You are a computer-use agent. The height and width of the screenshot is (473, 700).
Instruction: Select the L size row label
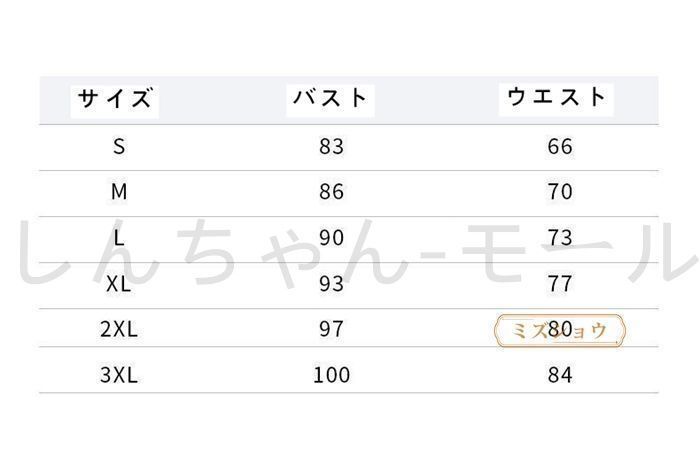pyautogui.click(x=119, y=238)
